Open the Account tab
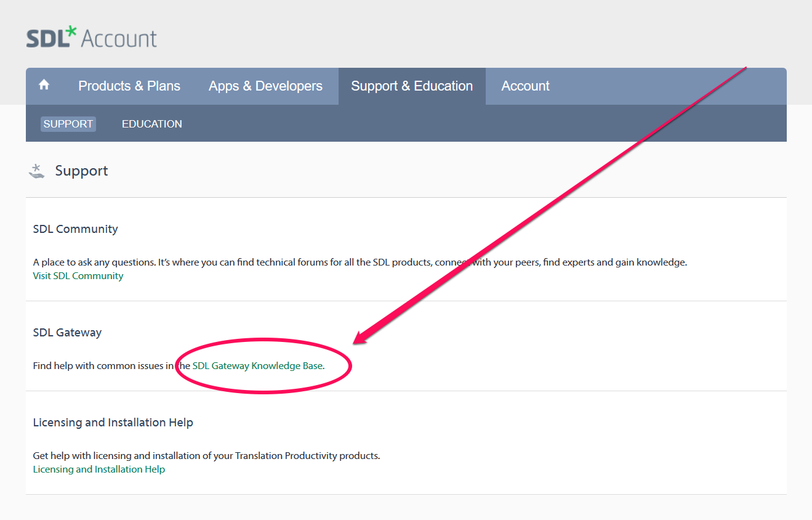This screenshot has height=520, width=812. point(525,86)
